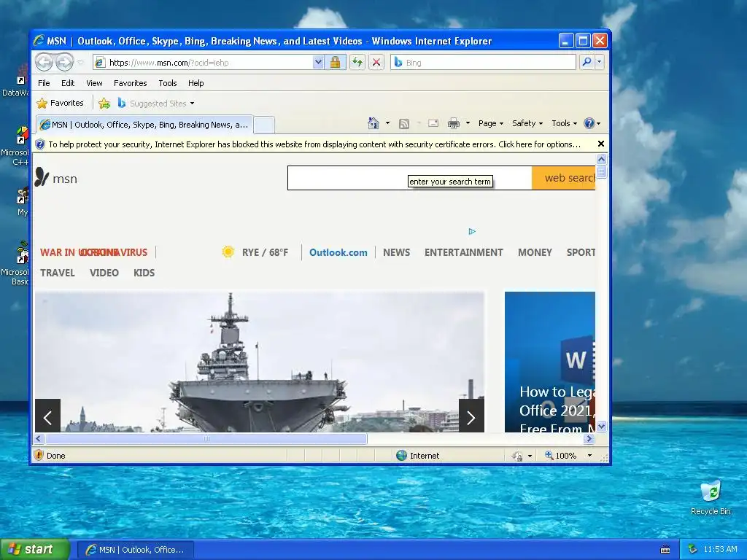Click the sunny weather icon
This screenshot has width=747, height=560.
[228, 252]
